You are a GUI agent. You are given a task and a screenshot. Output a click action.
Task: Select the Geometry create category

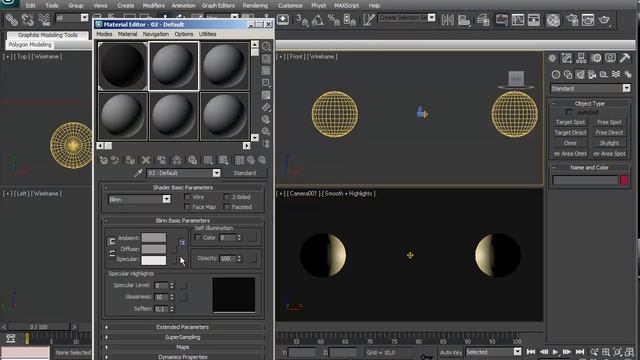pyautogui.click(x=556, y=74)
